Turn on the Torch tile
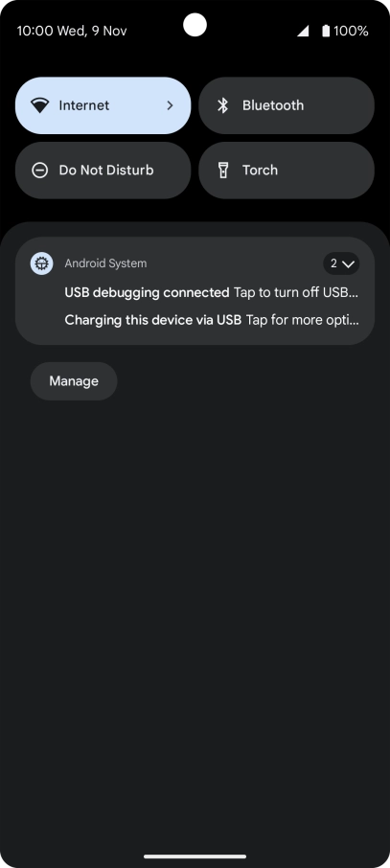The image size is (390, 868). (x=287, y=170)
